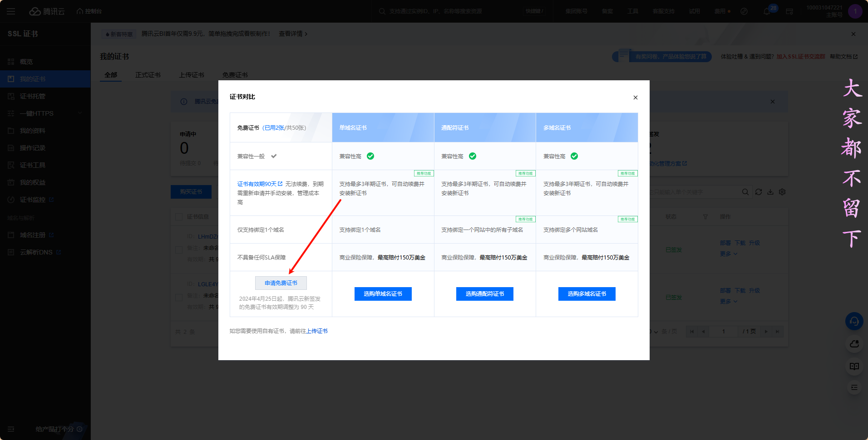
Task: Toggle the select-all checkbox in table header
Action: (179, 217)
